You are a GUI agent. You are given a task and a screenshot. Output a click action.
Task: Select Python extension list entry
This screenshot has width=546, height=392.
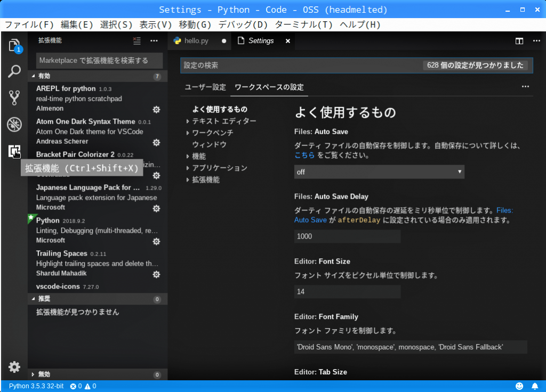coord(98,230)
